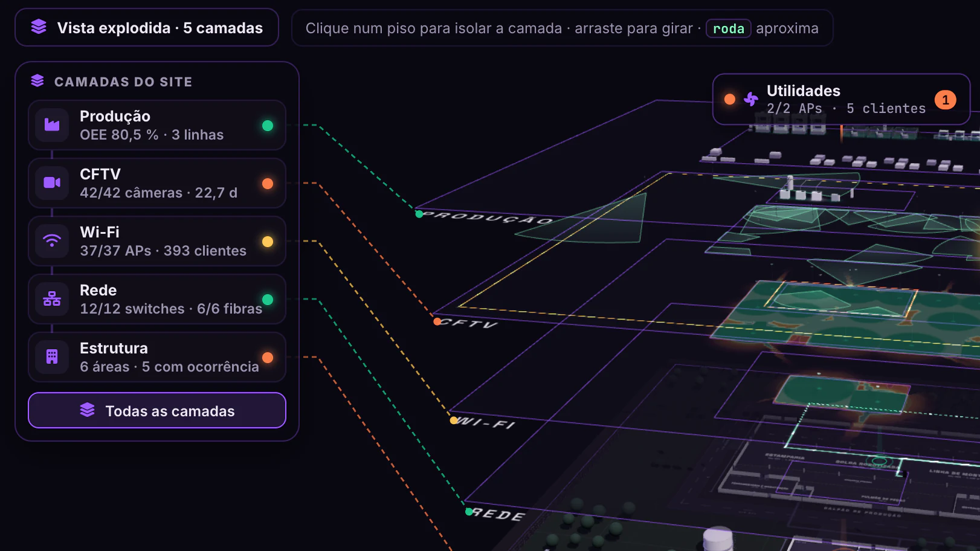This screenshot has width=980, height=551.
Task: Click the green anchor dot at REDE floor
Action: [x=469, y=512]
